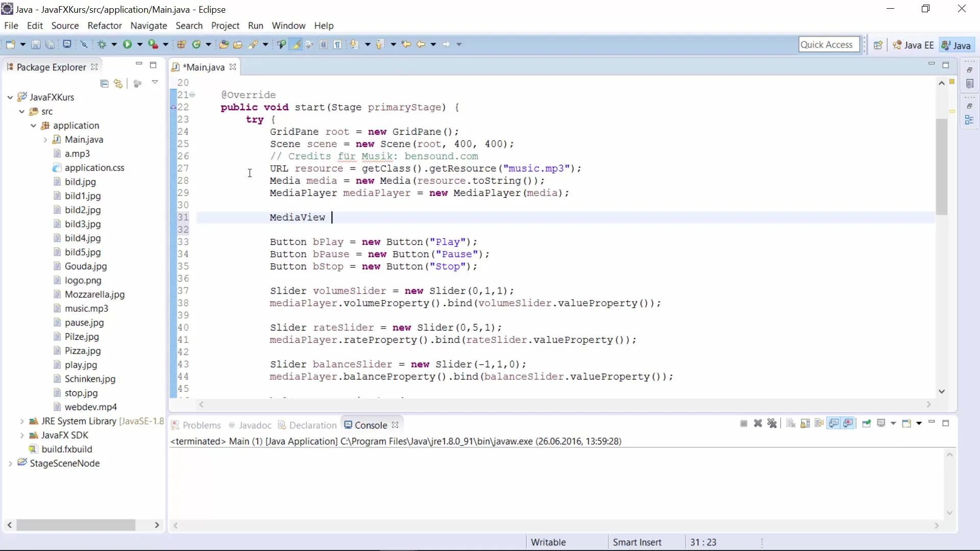Click the Open Task folder icon
This screenshot has height=551, width=980.
pos(238,44)
